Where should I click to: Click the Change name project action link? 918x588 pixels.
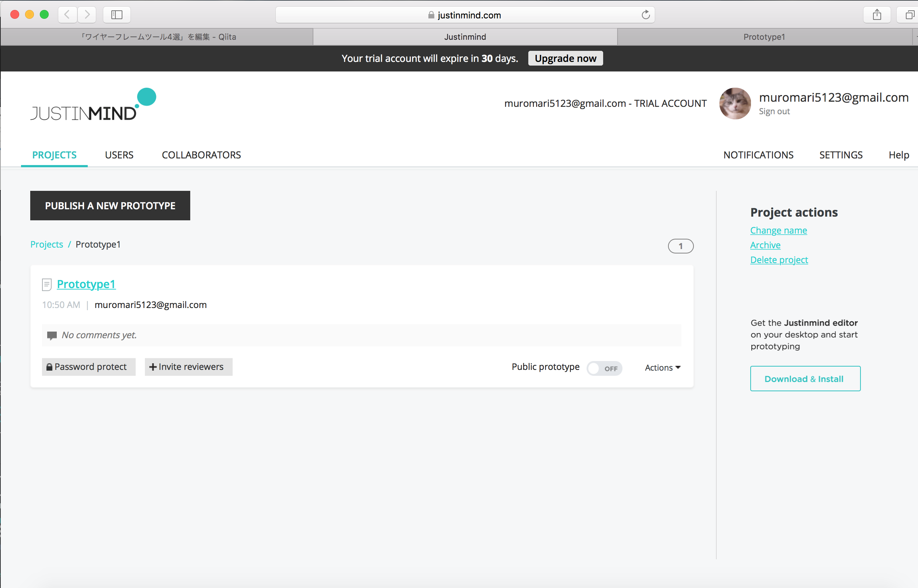(779, 230)
